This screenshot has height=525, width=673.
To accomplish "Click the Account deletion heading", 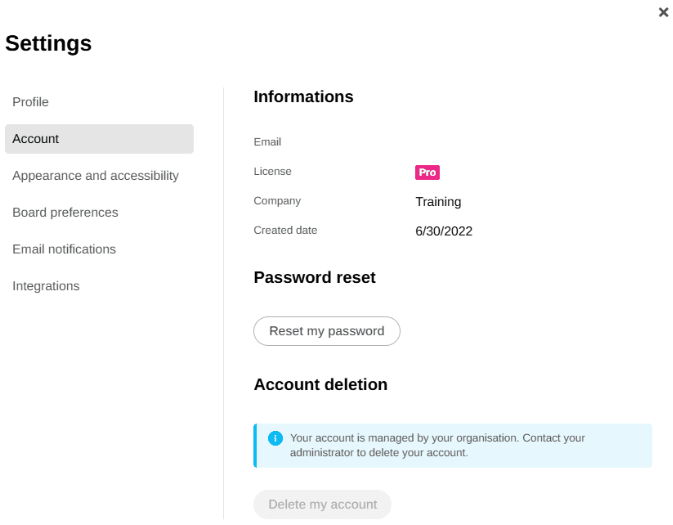I will click(x=320, y=385).
